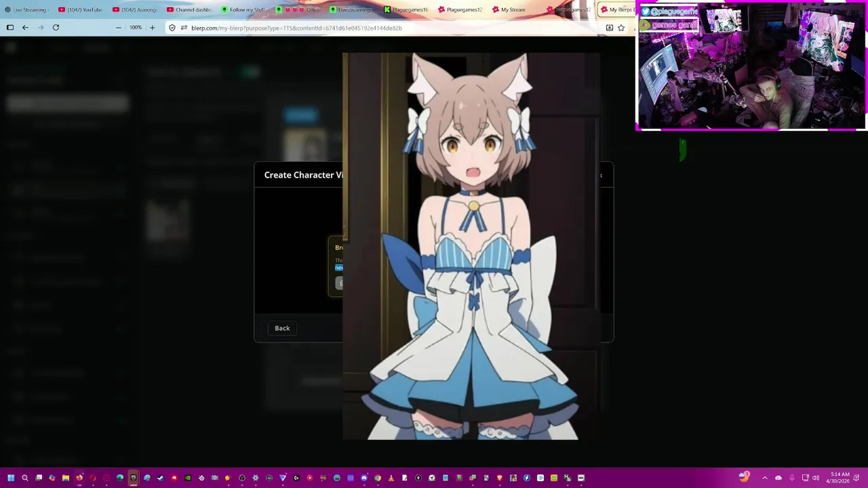The height and width of the screenshot is (488, 868).
Task: Open Microsoft Edge from the taskbar
Action: [120, 478]
